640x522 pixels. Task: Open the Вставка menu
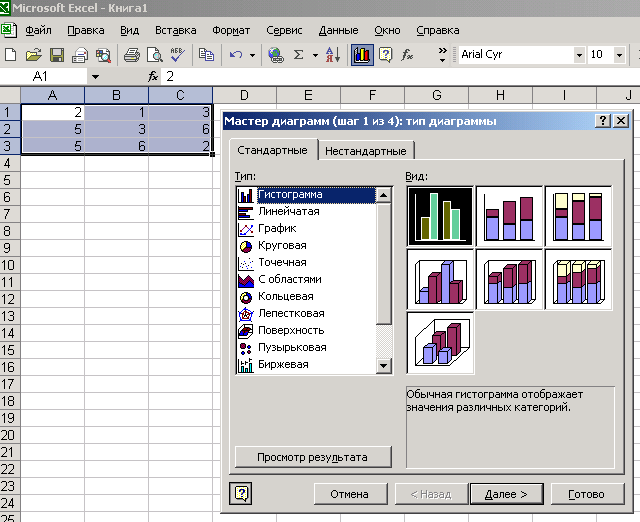(x=176, y=31)
